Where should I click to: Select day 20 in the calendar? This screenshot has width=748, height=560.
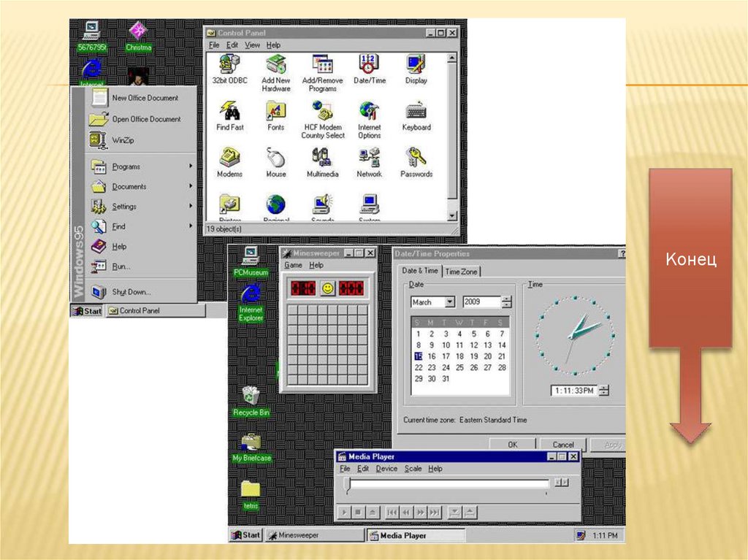coord(487,356)
